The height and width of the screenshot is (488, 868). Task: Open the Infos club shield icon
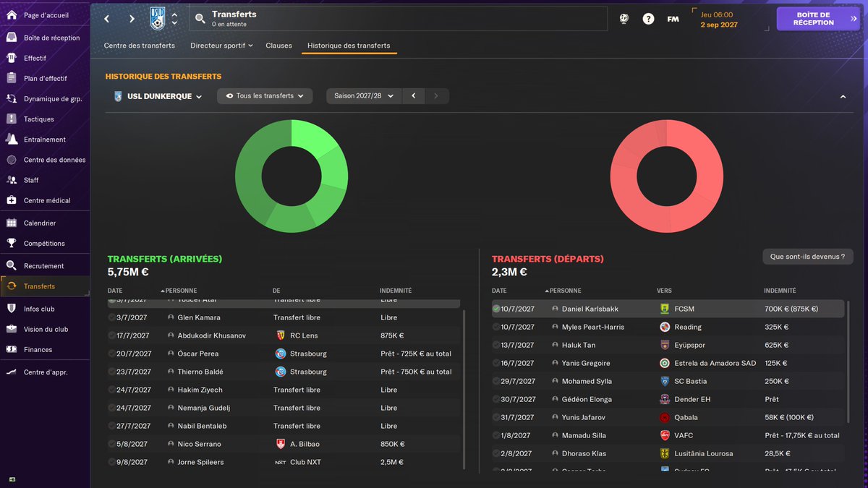(12, 309)
